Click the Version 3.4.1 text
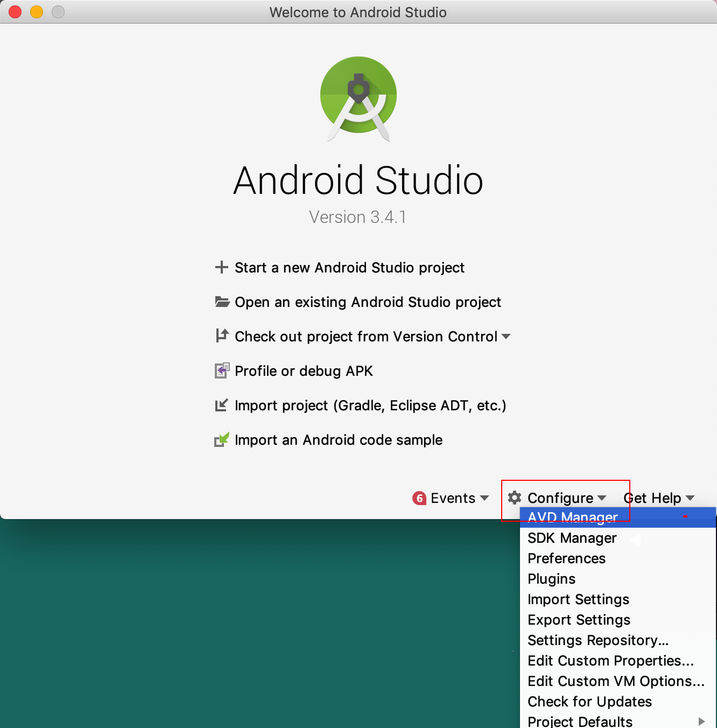The image size is (717, 728). (358, 217)
